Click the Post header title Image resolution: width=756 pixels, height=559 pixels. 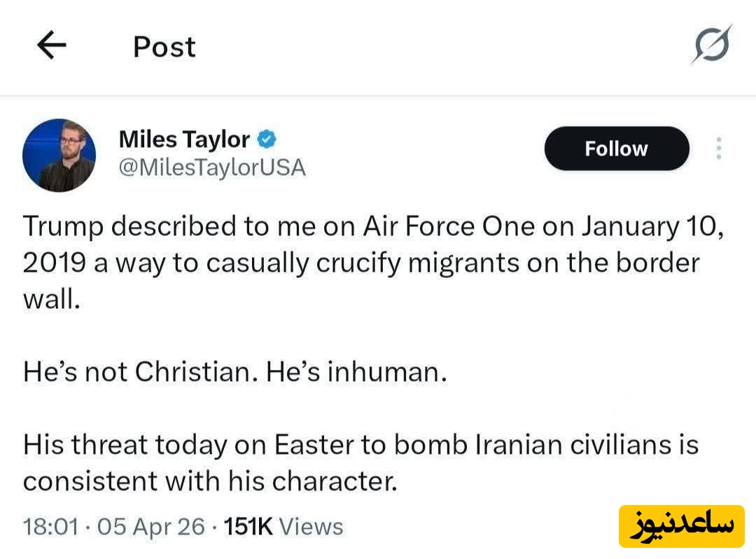tap(164, 47)
